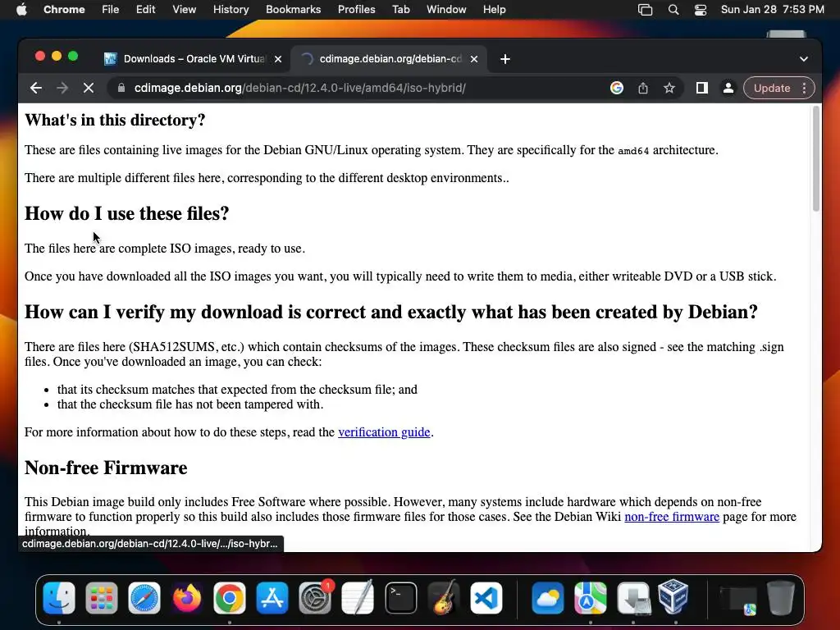
Task: Close the Downloads Oracle VM VirtualBox tab
Action: [278, 59]
